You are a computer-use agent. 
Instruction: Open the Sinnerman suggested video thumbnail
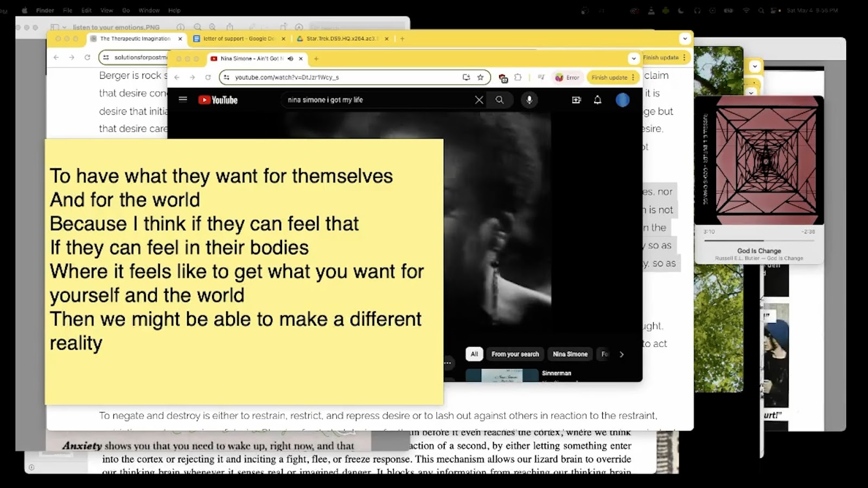pos(502,375)
